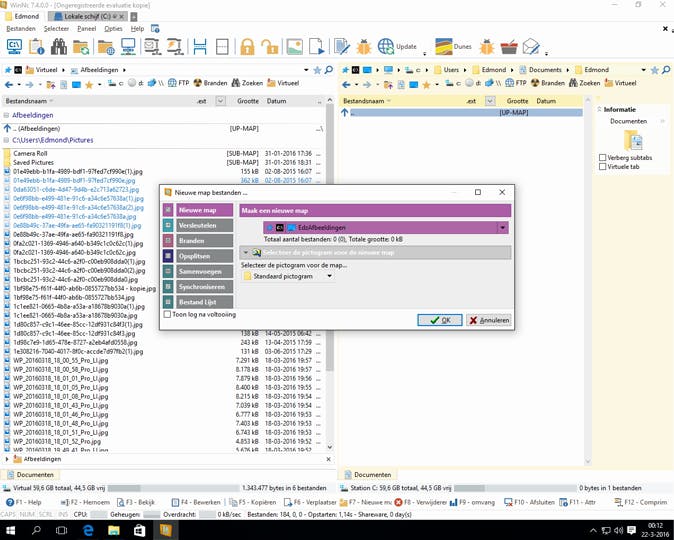674x540 pixels.
Task: Open the Bestanden menu
Action: point(21,29)
